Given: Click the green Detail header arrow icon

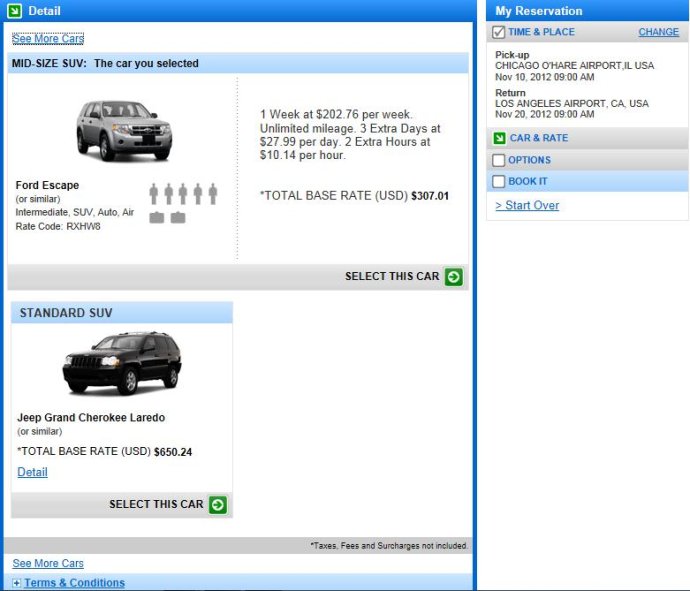Looking at the screenshot, I should pos(15,11).
